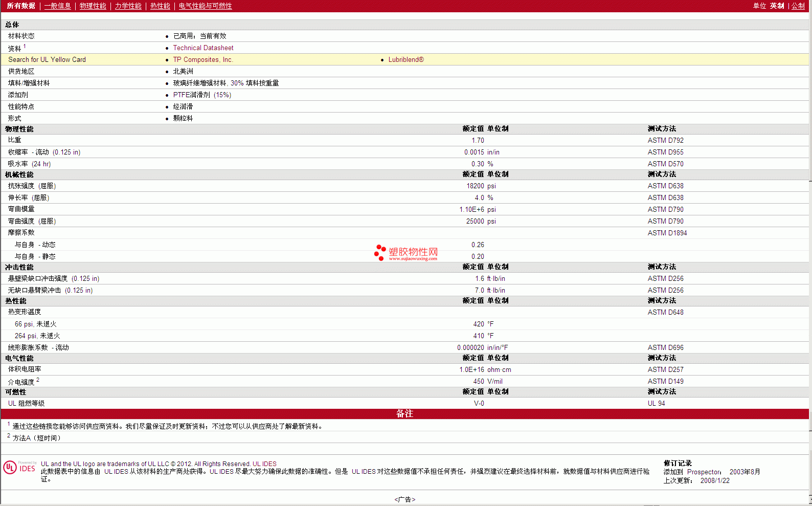This screenshot has width=812, height=506.
Task: Click dielectric strength value 450
Action: [x=479, y=381]
